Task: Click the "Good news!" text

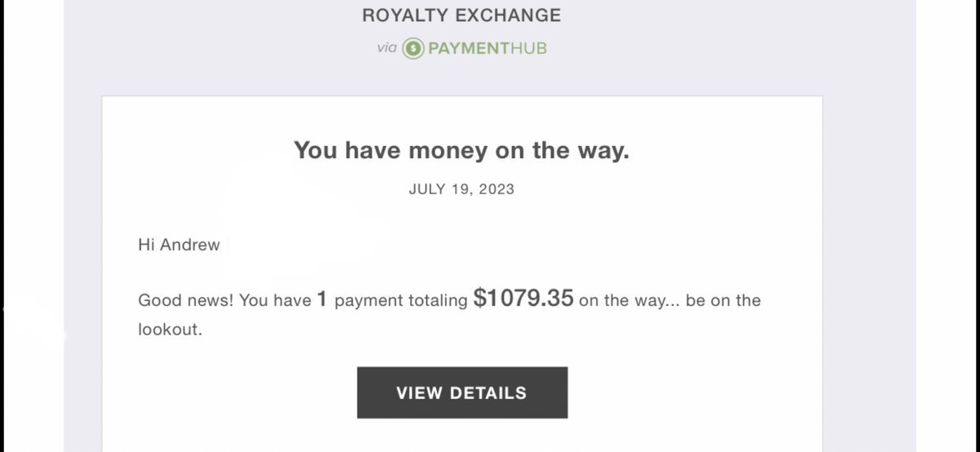Action: 186,300
